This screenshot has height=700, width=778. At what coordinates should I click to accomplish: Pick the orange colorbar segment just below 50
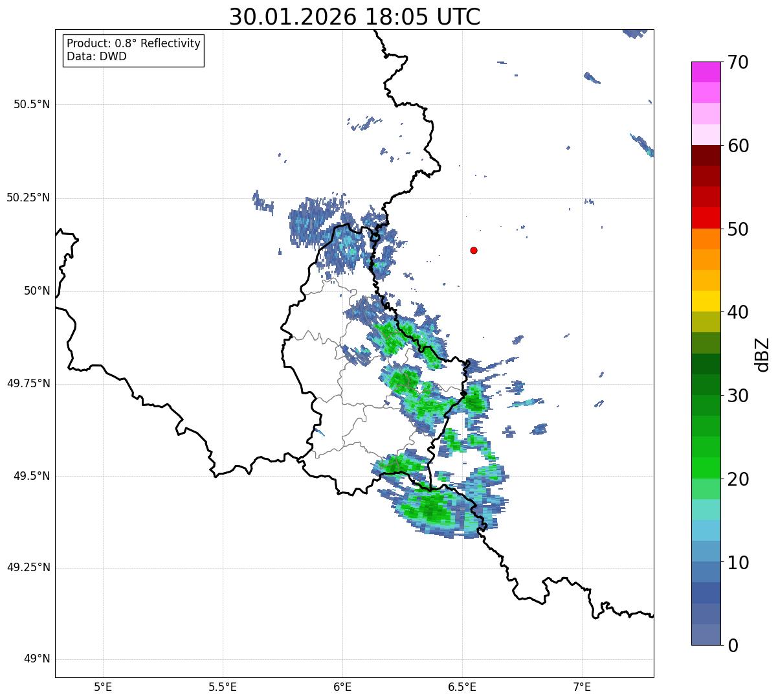pyautogui.click(x=706, y=239)
